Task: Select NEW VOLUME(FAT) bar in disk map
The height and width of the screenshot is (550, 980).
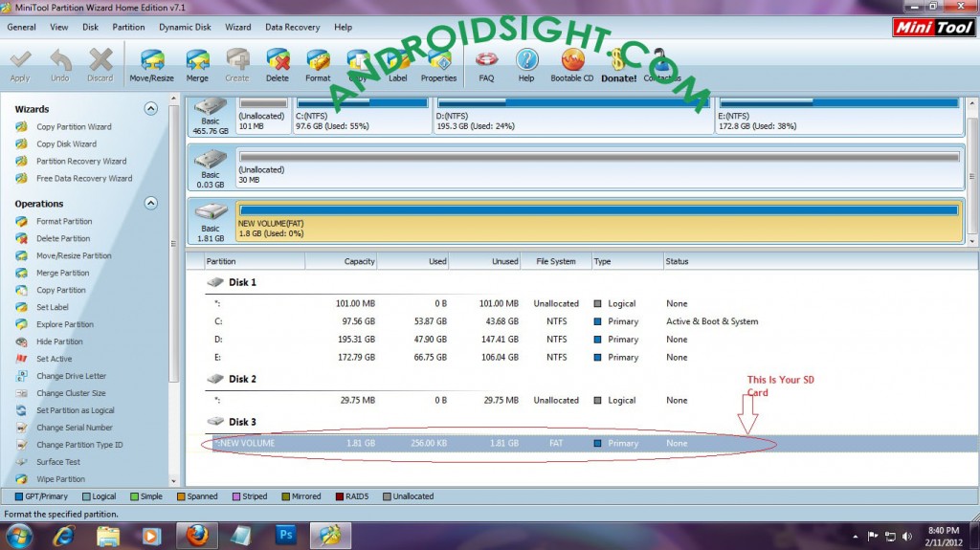Action: click(x=599, y=221)
